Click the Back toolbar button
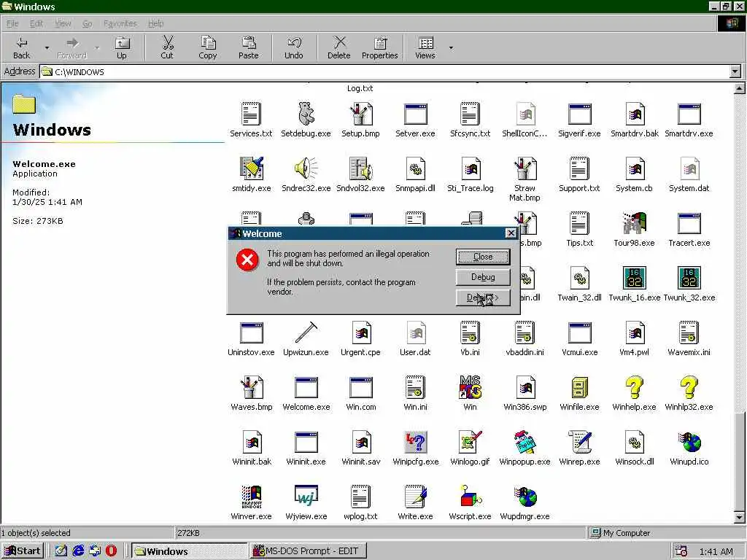 point(21,47)
